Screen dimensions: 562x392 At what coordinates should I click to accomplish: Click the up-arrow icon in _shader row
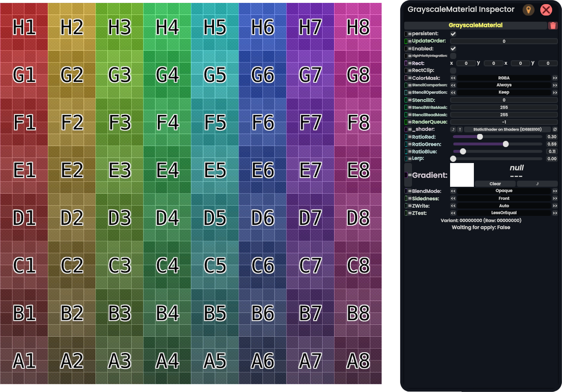point(460,129)
